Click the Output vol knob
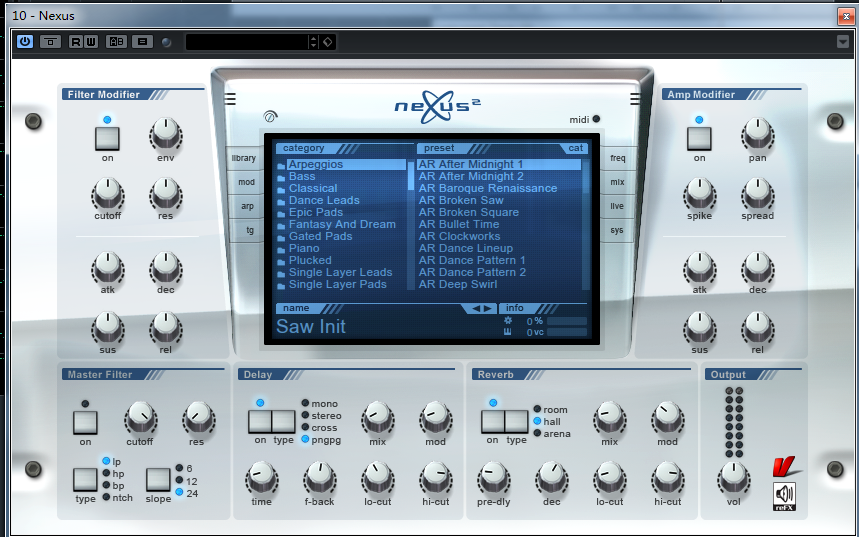Viewport: 859px width, 537px height. (x=734, y=478)
